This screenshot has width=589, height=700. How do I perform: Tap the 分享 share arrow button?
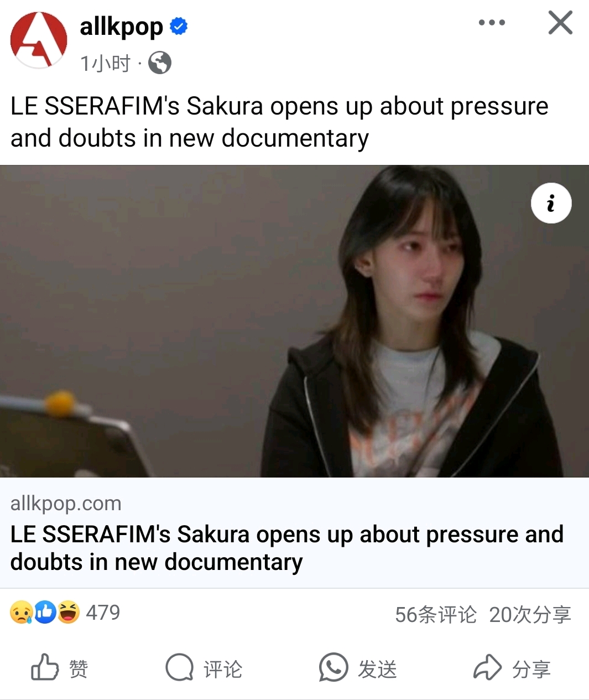512,668
